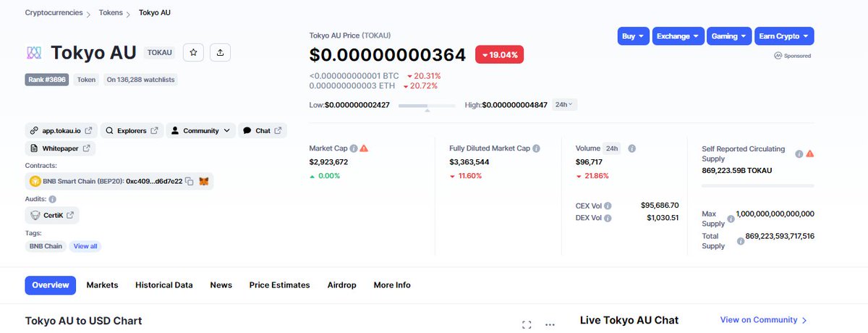Click the CEX Vol info icon

pyautogui.click(x=608, y=206)
